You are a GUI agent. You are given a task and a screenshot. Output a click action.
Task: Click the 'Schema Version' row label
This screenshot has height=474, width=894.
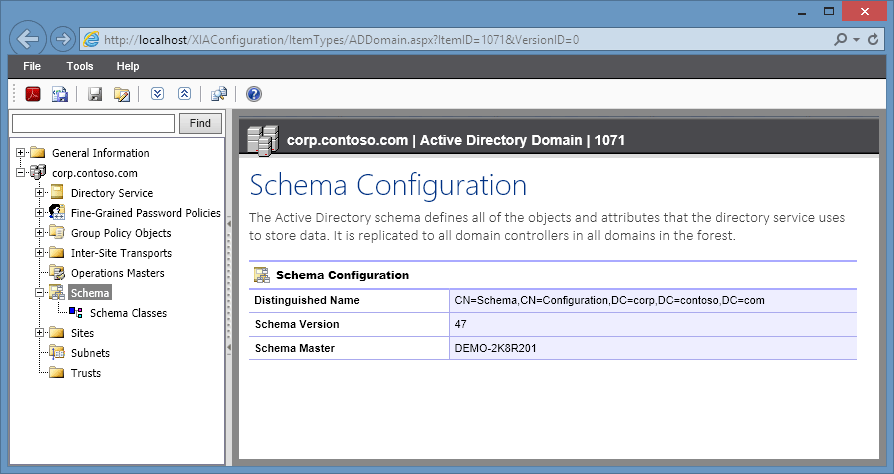(x=297, y=324)
